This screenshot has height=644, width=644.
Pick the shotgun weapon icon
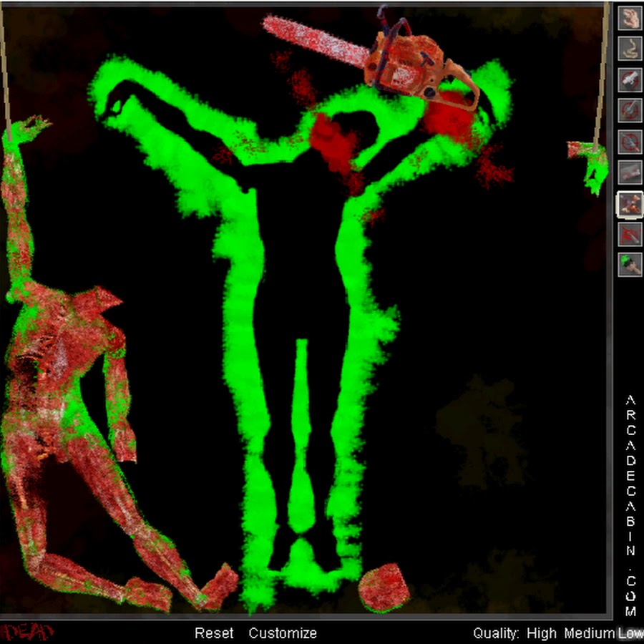point(630,110)
